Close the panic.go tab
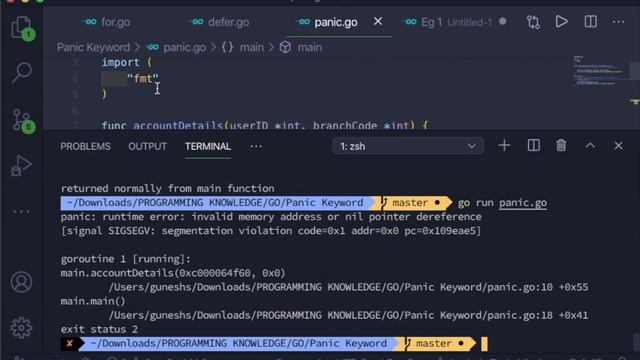Image resolution: width=640 pixels, height=360 pixels. pyautogui.click(x=378, y=21)
